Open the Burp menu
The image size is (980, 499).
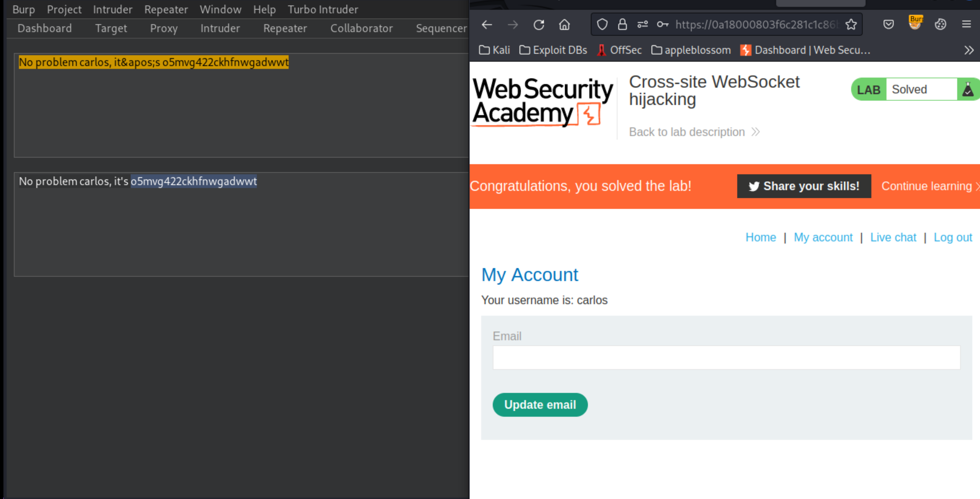click(23, 9)
